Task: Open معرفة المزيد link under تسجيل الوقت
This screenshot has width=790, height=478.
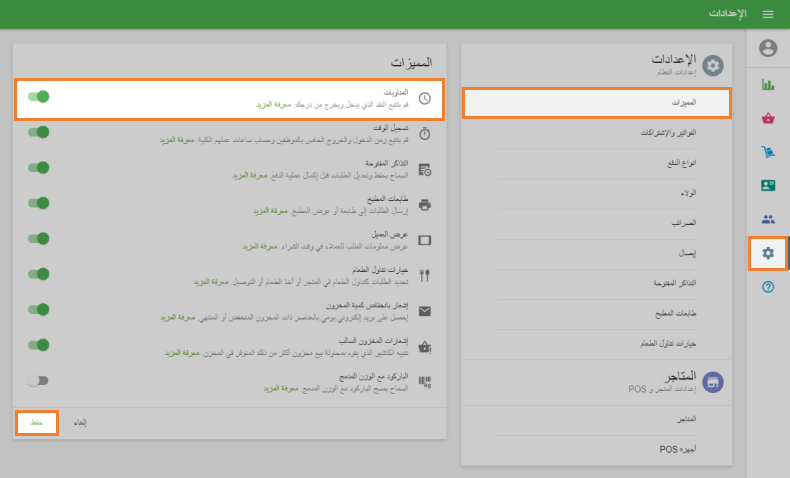Action: tap(177, 140)
